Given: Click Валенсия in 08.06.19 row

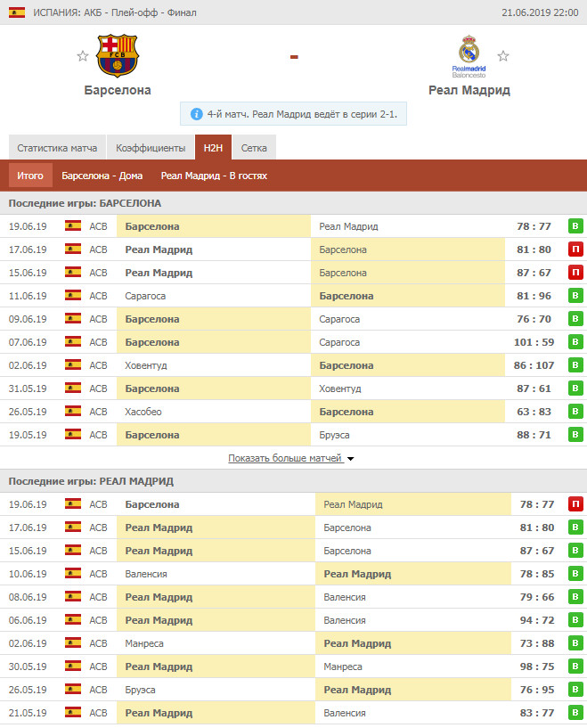Looking at the screenshot, I should click(x=345, y=597).
